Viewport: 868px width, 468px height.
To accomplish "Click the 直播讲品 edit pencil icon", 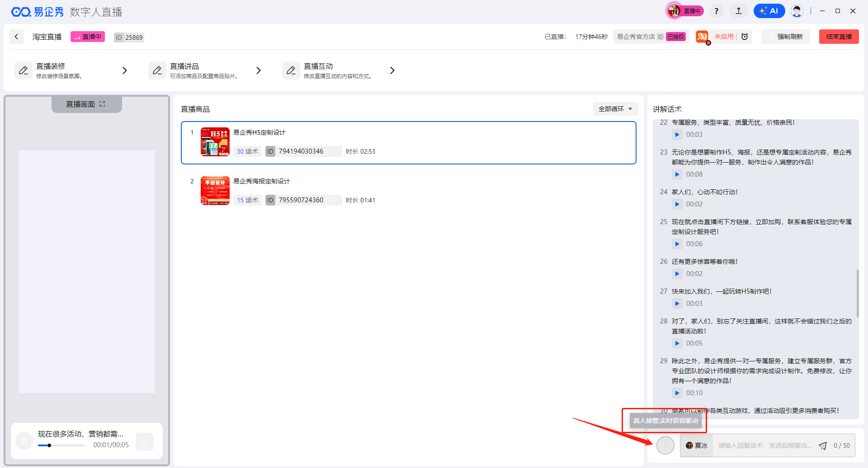I will click(157, 70).
